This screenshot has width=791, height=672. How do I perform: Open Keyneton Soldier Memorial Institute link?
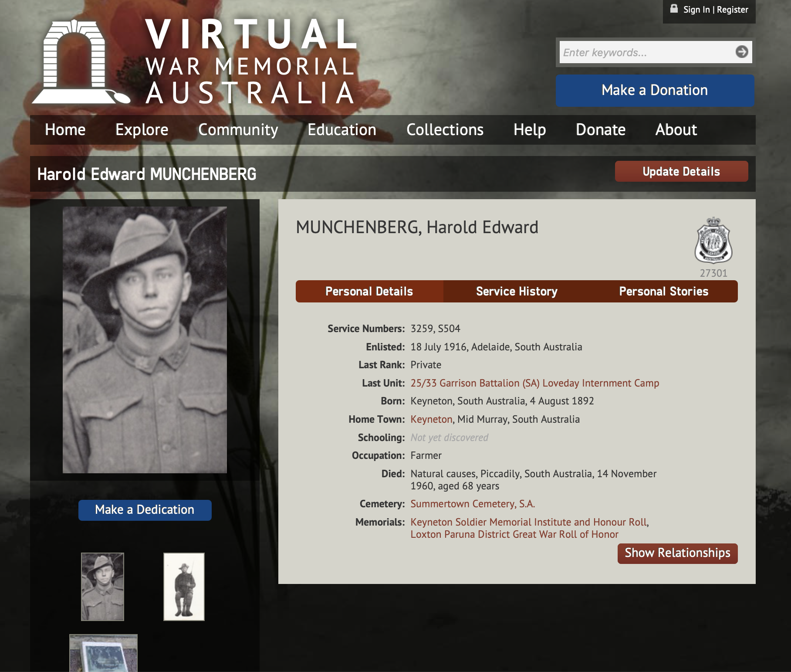(x=529, y=522)
